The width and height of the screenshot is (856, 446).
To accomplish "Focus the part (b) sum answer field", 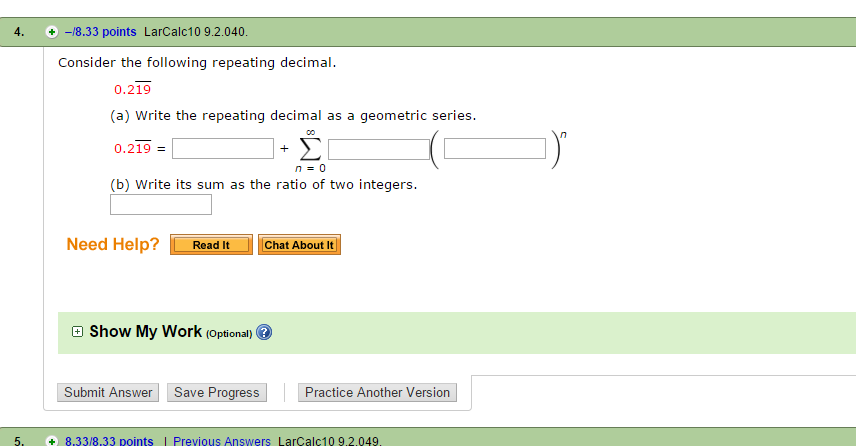I will tap(161, 205).
